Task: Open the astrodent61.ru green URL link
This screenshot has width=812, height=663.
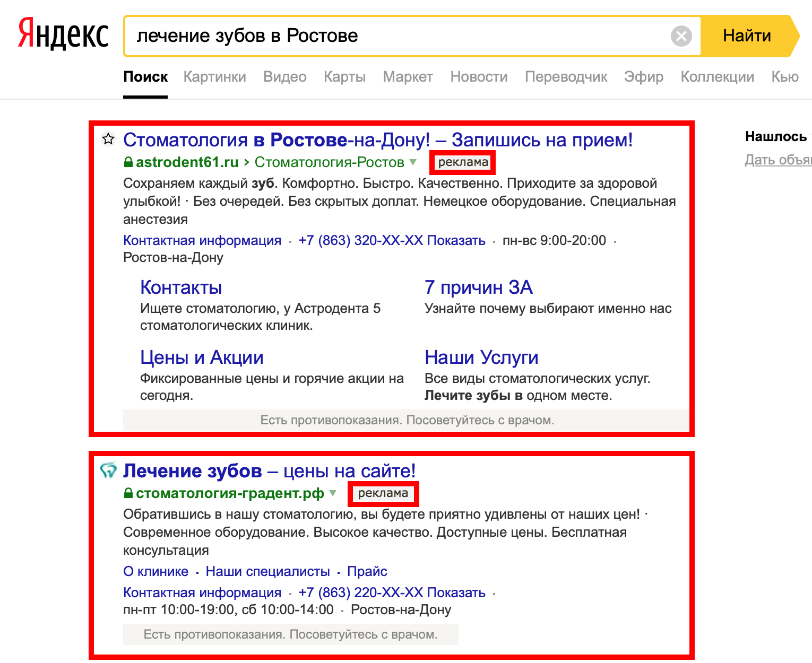Action: coord(187,162)
